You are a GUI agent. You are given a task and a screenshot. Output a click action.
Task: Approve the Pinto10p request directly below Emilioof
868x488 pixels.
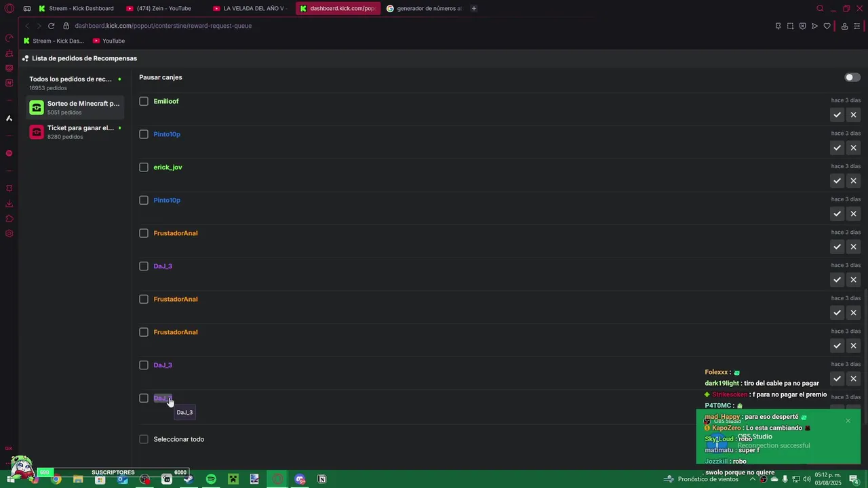(837, 148)
